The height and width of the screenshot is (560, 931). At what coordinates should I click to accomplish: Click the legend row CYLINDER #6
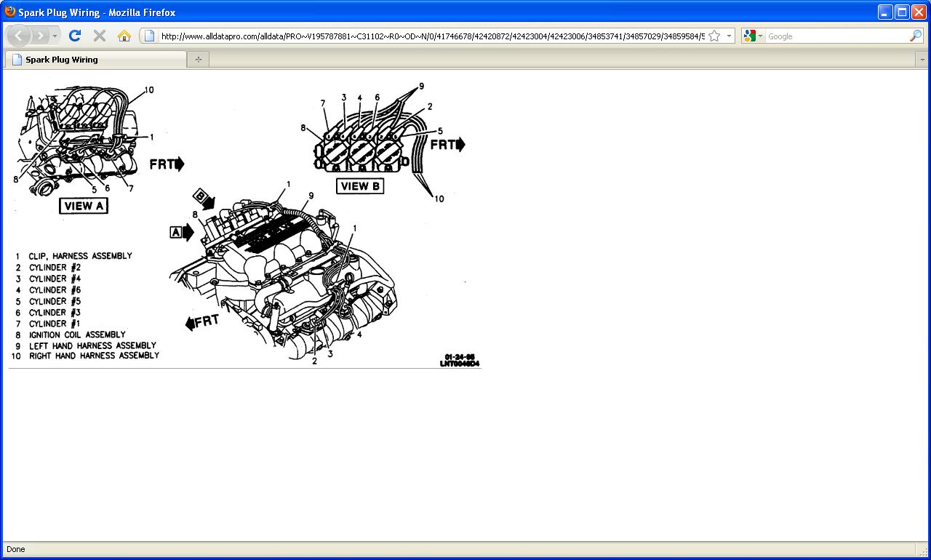tap(48, 290)
